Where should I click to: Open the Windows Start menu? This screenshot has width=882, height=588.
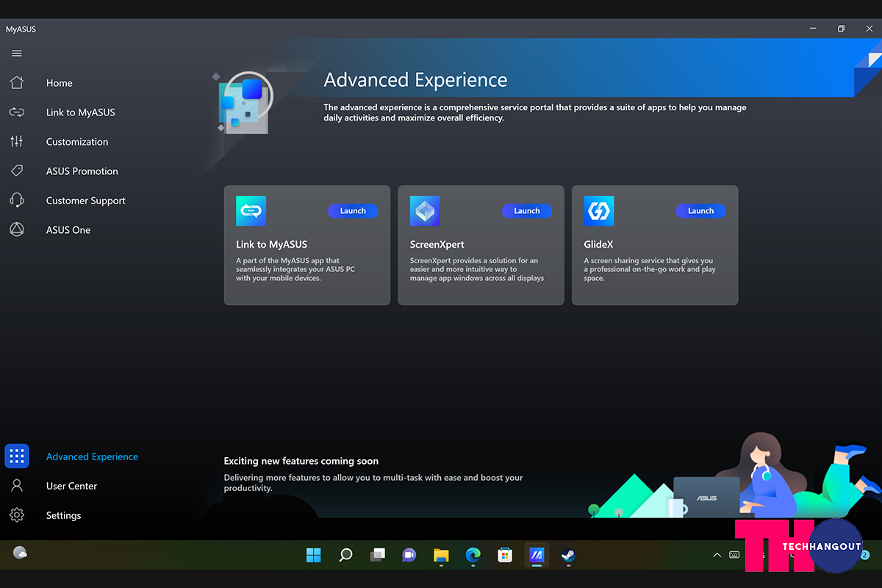pyautogui.click(x=314, y=555)
